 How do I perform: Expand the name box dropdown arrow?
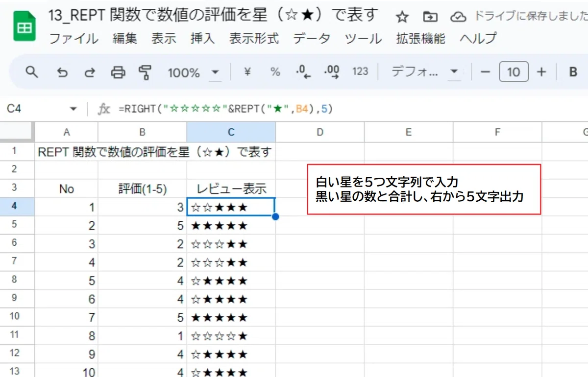(73, 109)
